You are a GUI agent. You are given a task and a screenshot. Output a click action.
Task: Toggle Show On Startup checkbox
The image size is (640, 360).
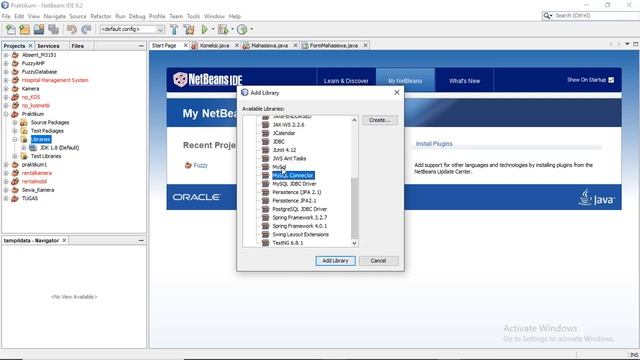611,80
